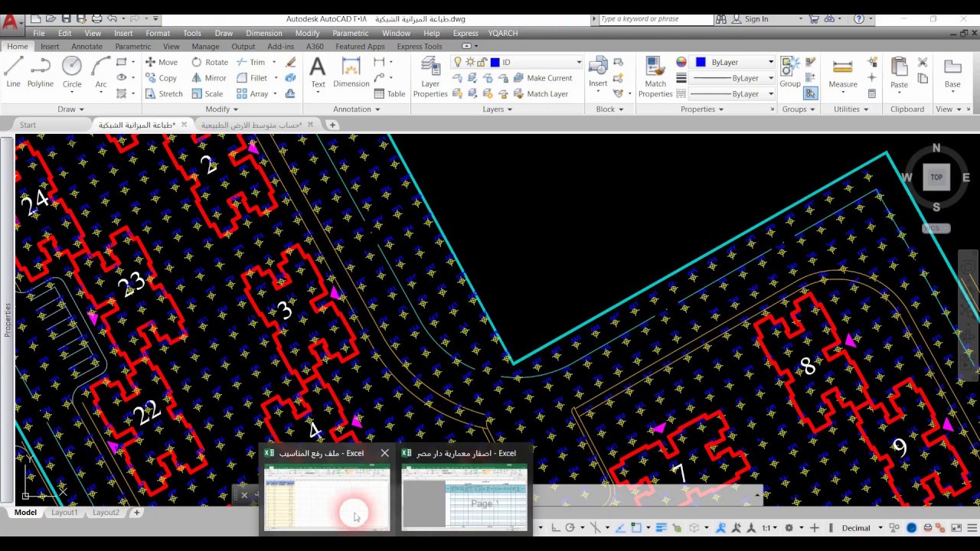Toggle Polar Tracking in status bar
The height and width of the screenshot is (551, 980).
570,528
